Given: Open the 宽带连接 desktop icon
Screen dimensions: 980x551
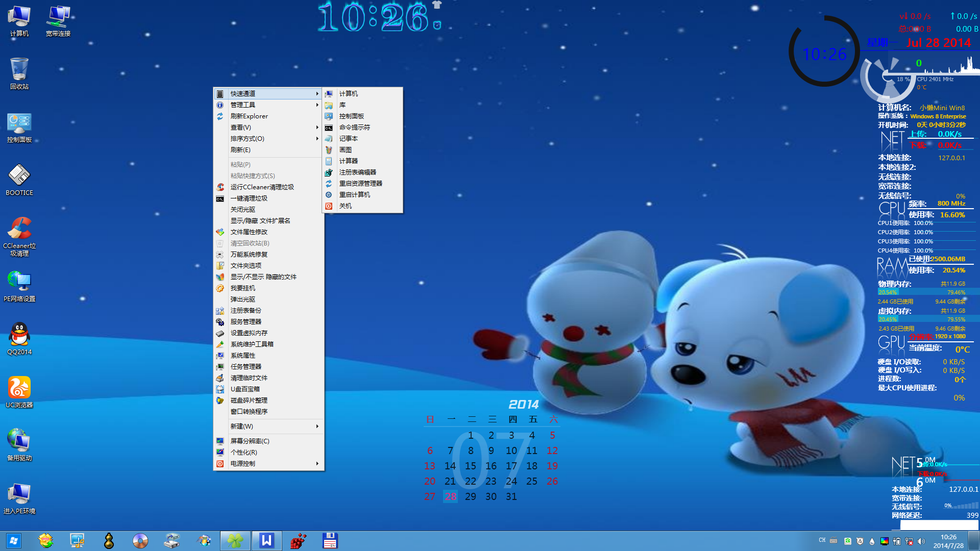Looking at the screenshot, I should tap(58, 21).
